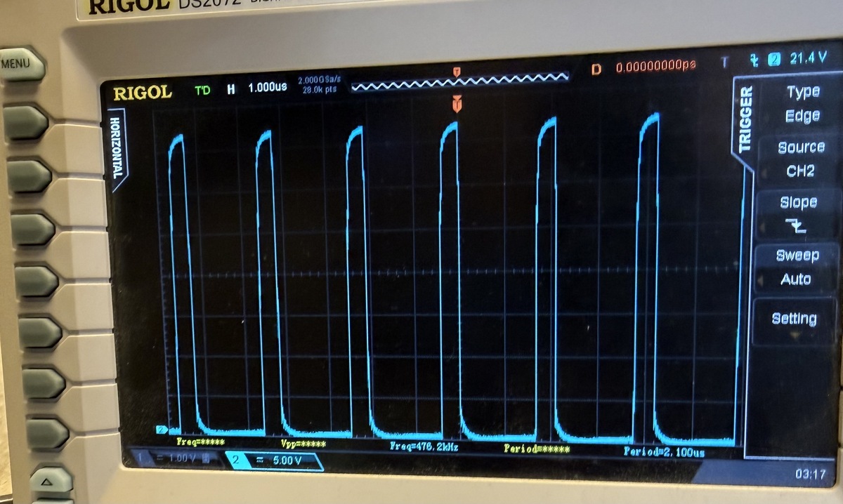The height and width of the screenshot is (504, 843).
Task: Click the waveform memory overview bar
Action: pos(459,82)
